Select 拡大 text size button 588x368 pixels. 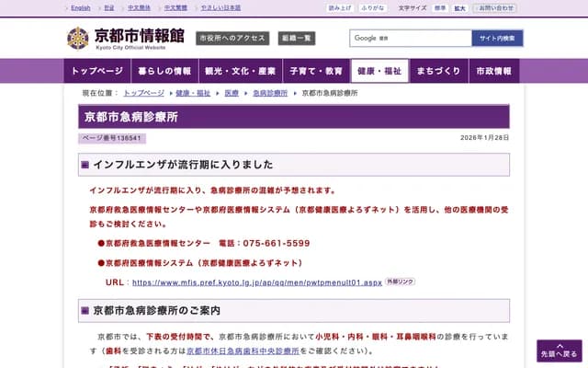(459, 8)
